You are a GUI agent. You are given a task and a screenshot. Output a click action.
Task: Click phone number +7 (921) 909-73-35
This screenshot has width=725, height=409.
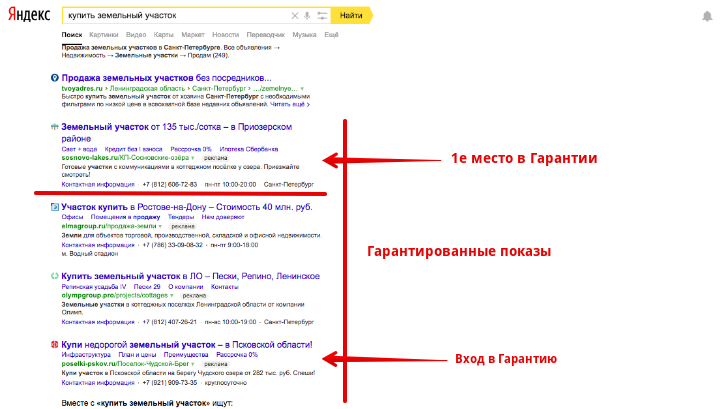pos(170,383)
